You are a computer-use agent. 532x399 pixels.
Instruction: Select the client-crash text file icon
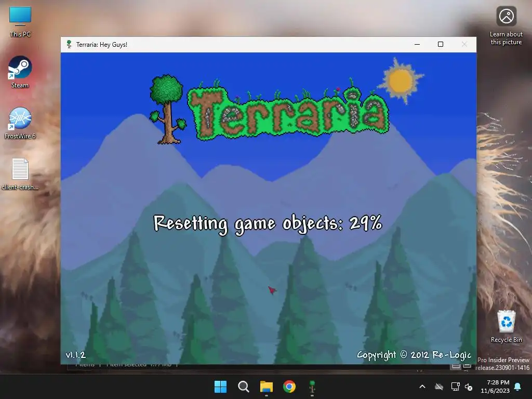(20, 174)
